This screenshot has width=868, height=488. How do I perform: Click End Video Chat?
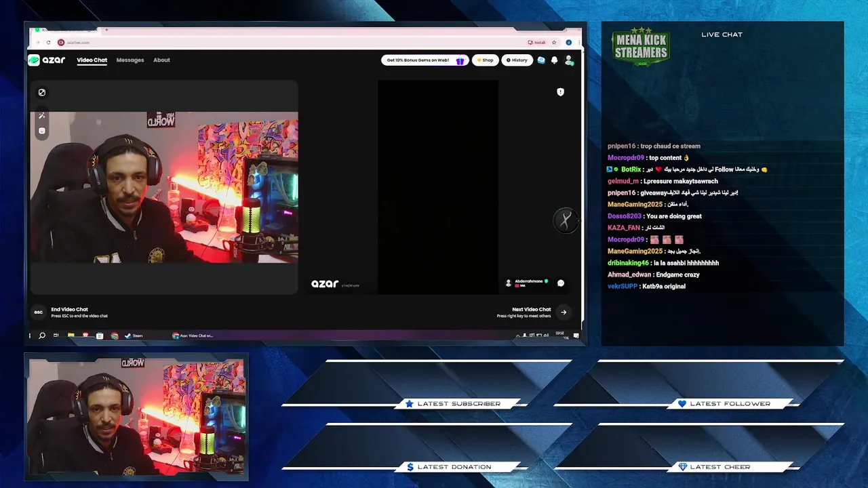pos(69,310)
